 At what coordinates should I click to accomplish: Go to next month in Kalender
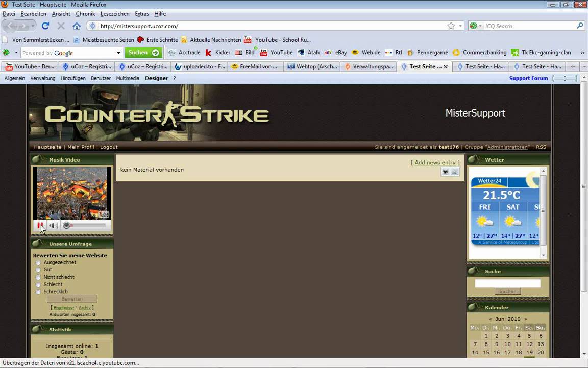tap(525, 319)
